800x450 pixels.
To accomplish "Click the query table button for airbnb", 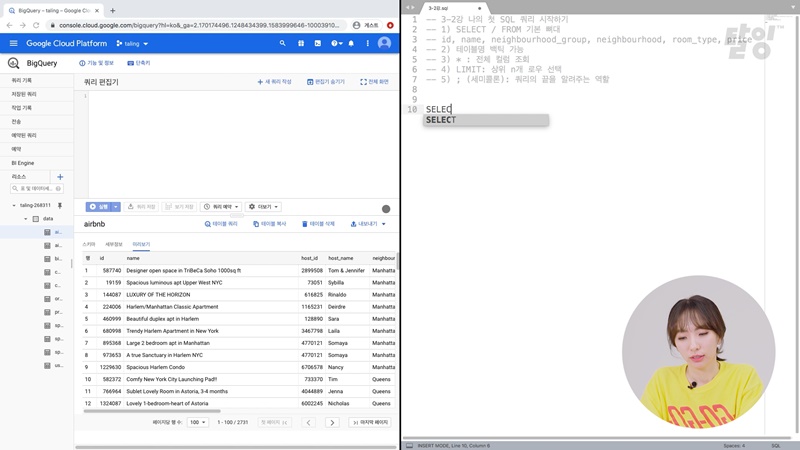I will 221,224.
